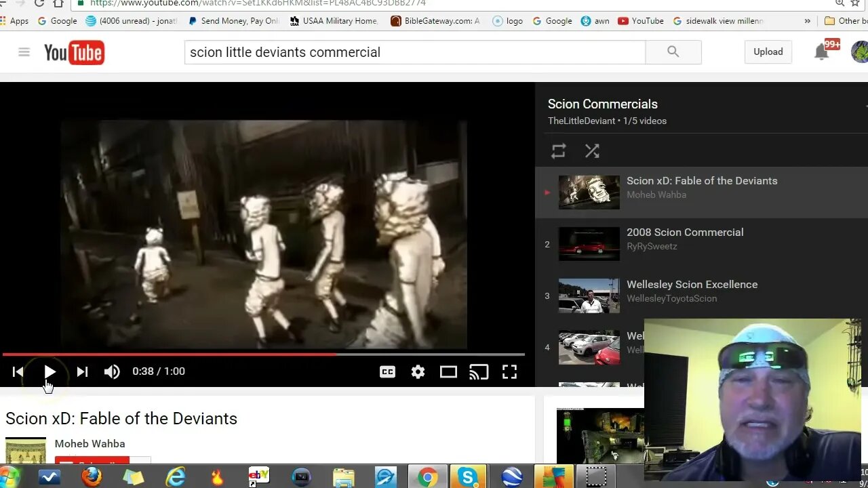Image resolution: width=868 pixels, height=488 pixels.
Task: Open BibleGateway.com bookmark
Action: point(435,21)
